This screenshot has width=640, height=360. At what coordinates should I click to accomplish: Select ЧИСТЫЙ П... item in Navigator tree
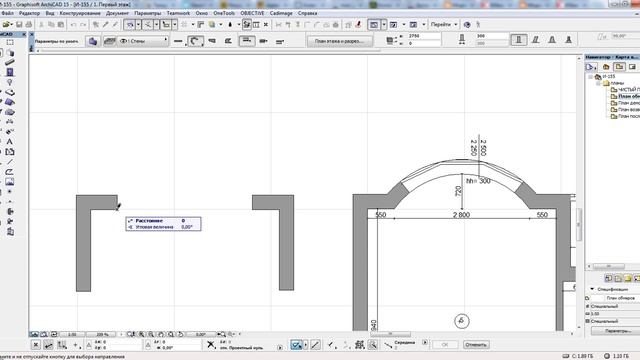[x=625, y=89]
